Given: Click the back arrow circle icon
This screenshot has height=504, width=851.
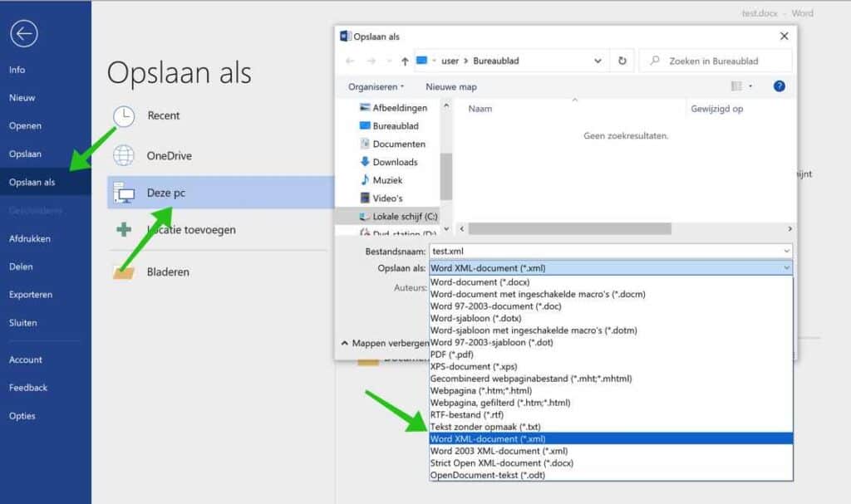Looking at the screenshot, I should tap(24, 34).
